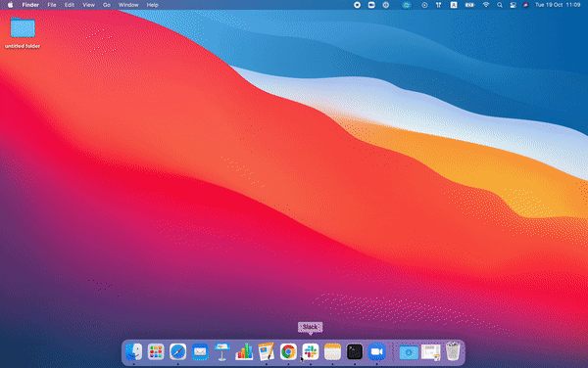Open the Downloads folder stack in the Dock
The height and width of the screenshot is (368, 588).
[409, 352]
